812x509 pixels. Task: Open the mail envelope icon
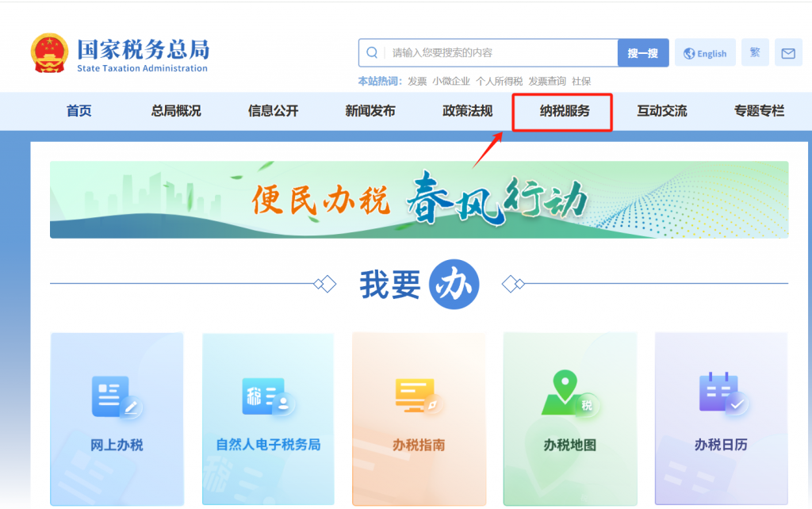[788, 52]
